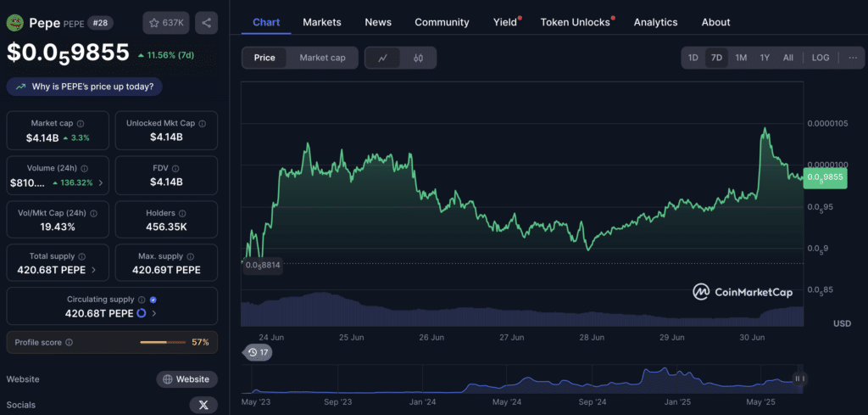
Task: Click the verified badge beside Circulating supply
Action: point(153,300)
